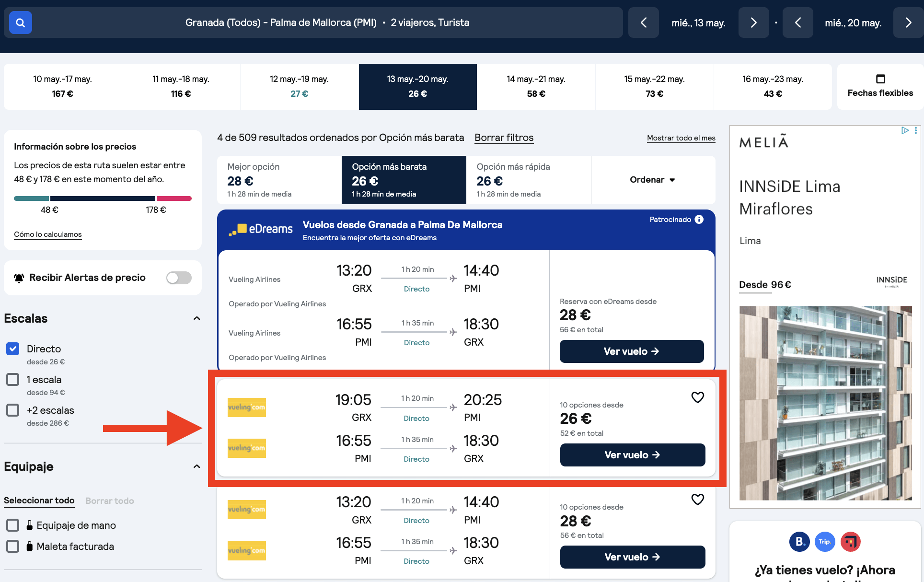Switch to Mejor opción sorting tab
The width and height of the screenshot is (924, 582).
tap(279, 180)
